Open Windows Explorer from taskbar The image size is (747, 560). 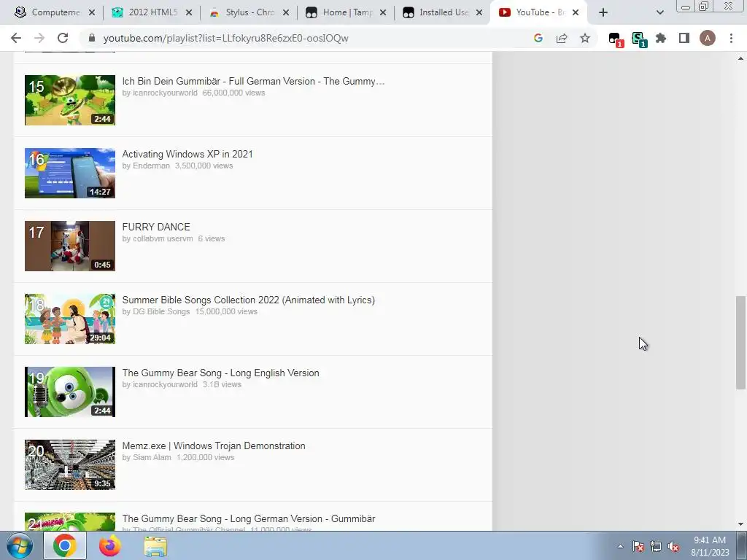(x=155, y=545)
